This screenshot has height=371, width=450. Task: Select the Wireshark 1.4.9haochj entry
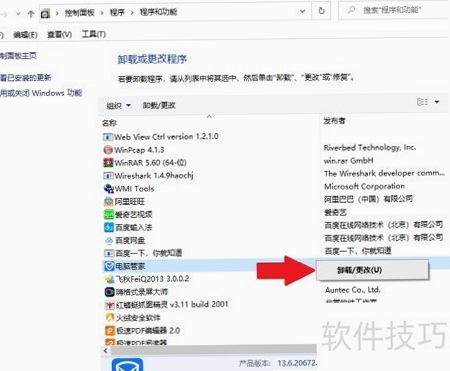[154, 176]
